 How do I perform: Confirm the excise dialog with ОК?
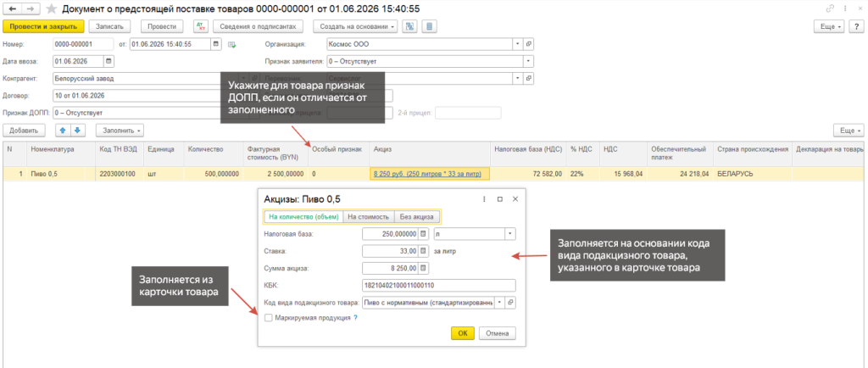pos(463,333)
